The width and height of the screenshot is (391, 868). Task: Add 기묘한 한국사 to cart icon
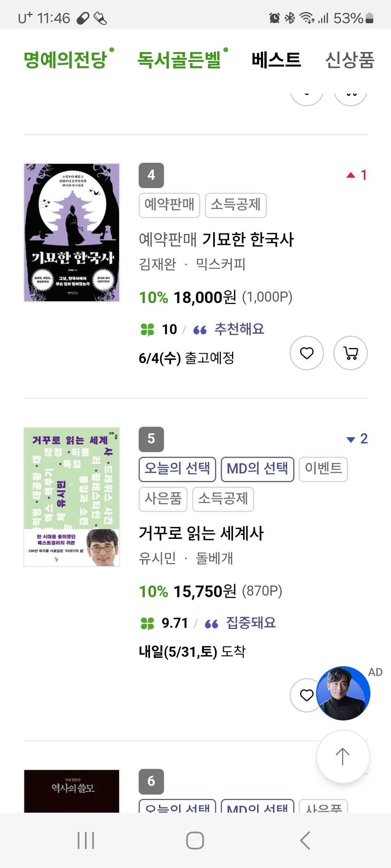pos(350,353)
